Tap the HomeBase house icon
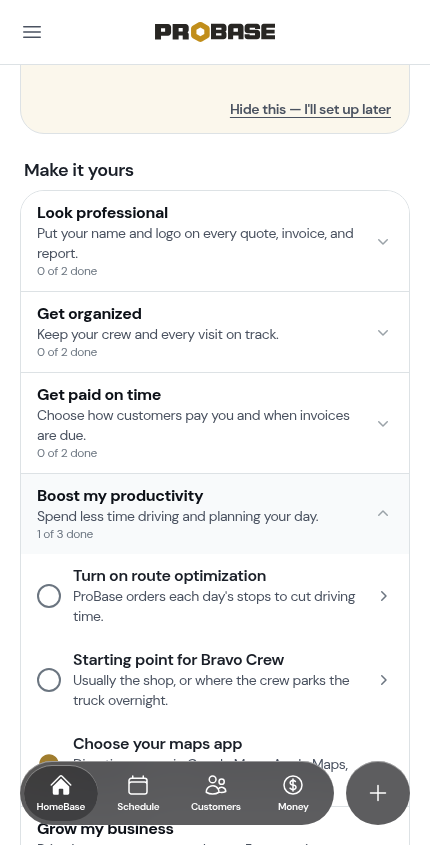430x845 pixels. pos(61,785)
